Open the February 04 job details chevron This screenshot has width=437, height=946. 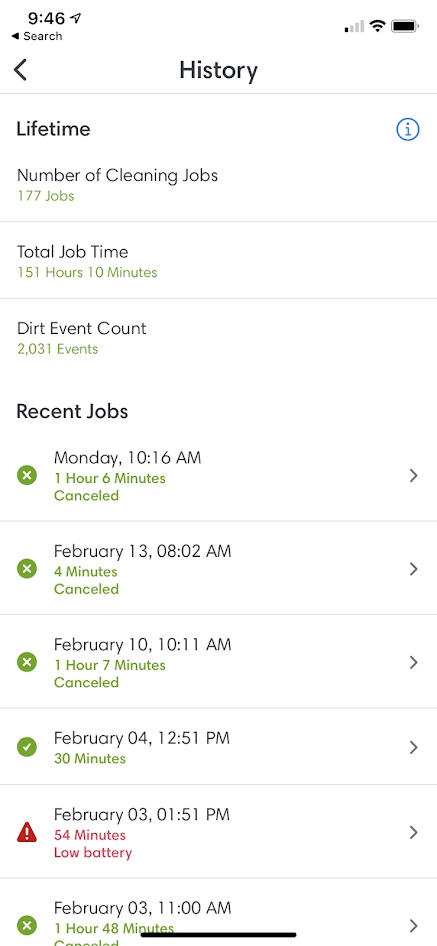coord(413,748)
